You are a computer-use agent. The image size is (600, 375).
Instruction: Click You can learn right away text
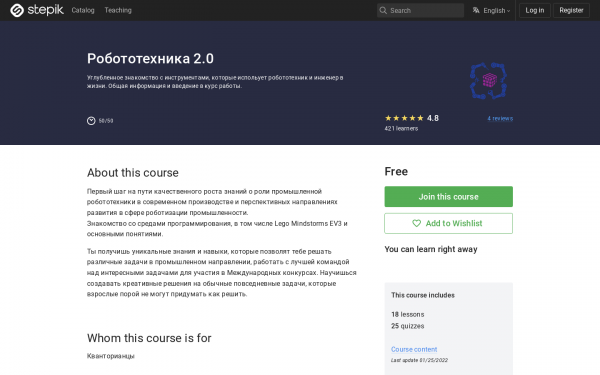click(x=431, y=249)
